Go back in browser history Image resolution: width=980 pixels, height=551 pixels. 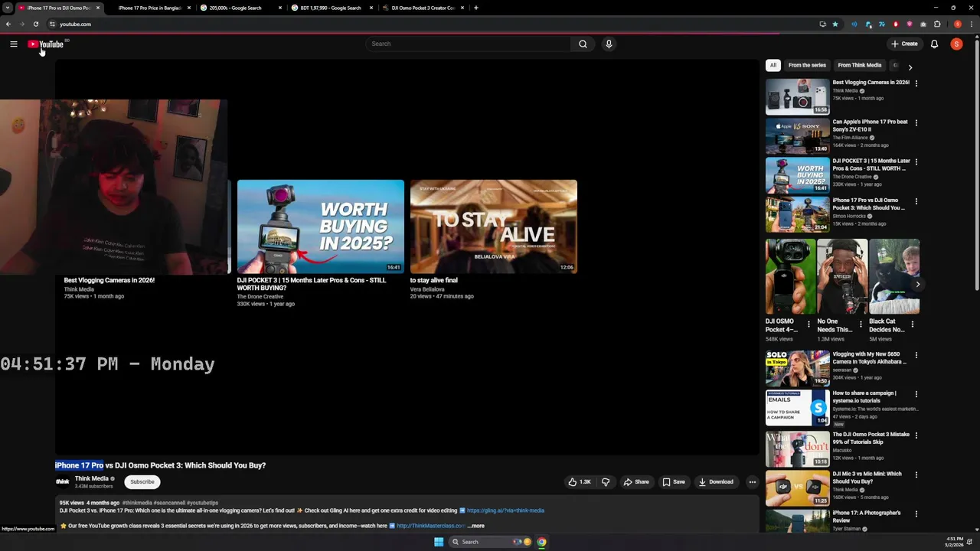8,24
